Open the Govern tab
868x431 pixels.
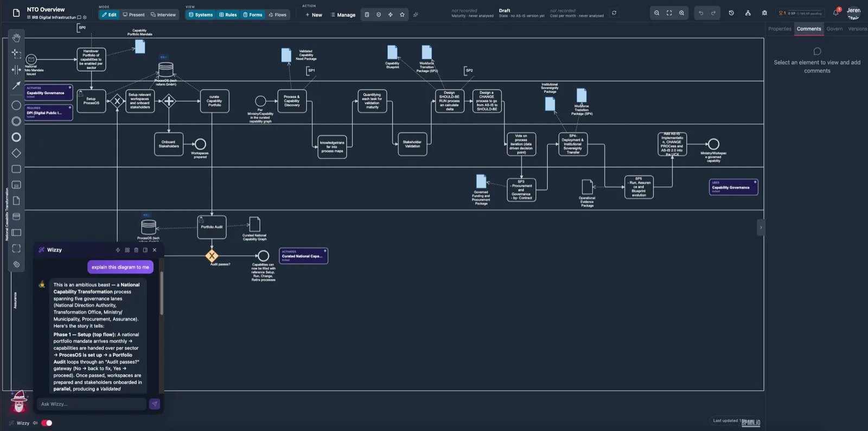pos(834,29)
